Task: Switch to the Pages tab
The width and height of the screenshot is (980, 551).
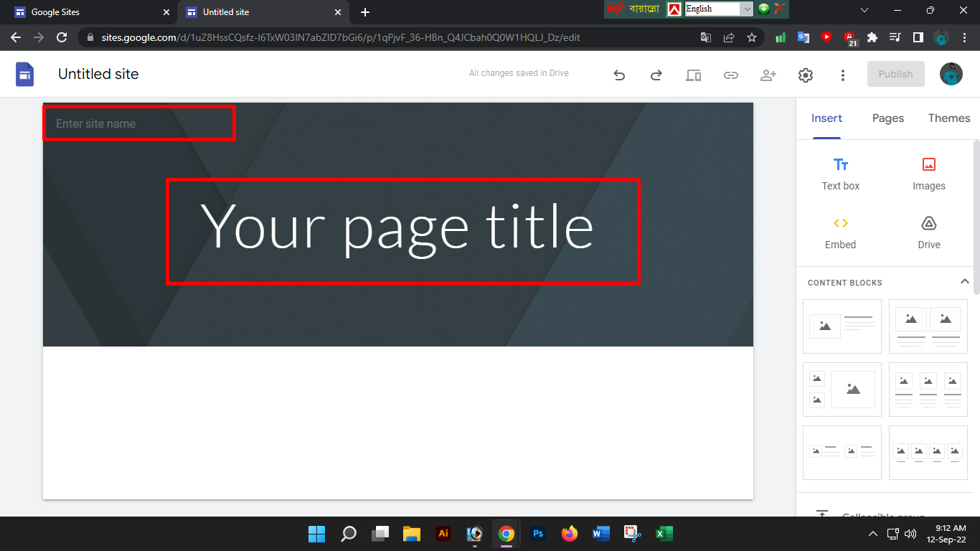Action: click(x=887, y=118)
